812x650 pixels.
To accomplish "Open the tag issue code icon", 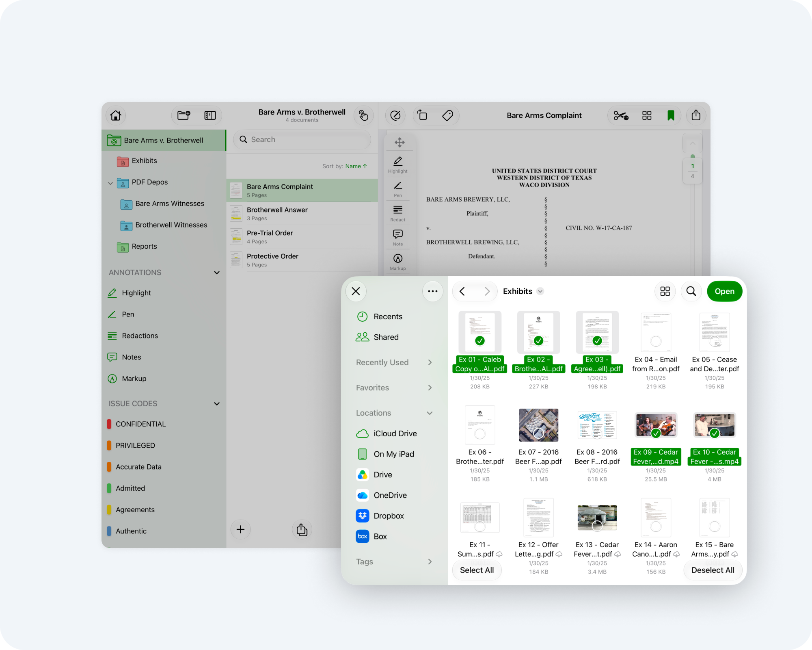I will tap(447, 116).
